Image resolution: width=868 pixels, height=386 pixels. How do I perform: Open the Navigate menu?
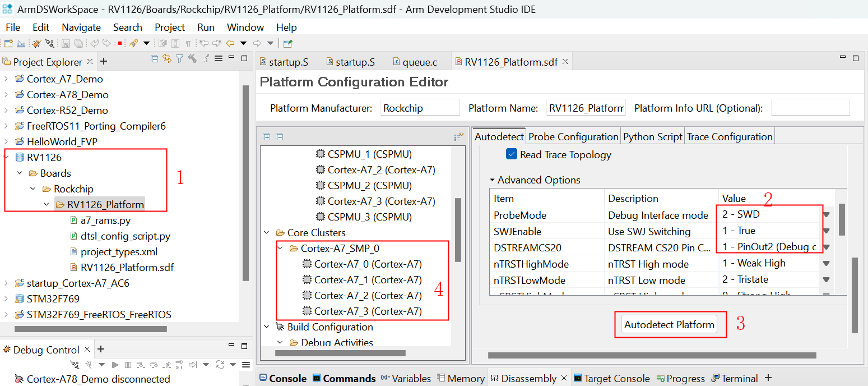[81, 27]
